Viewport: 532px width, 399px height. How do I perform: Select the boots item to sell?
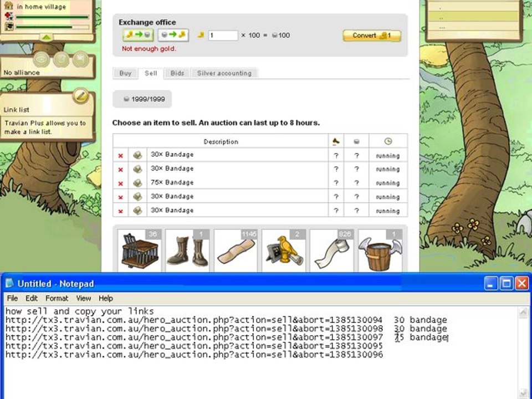coord(188,250)
